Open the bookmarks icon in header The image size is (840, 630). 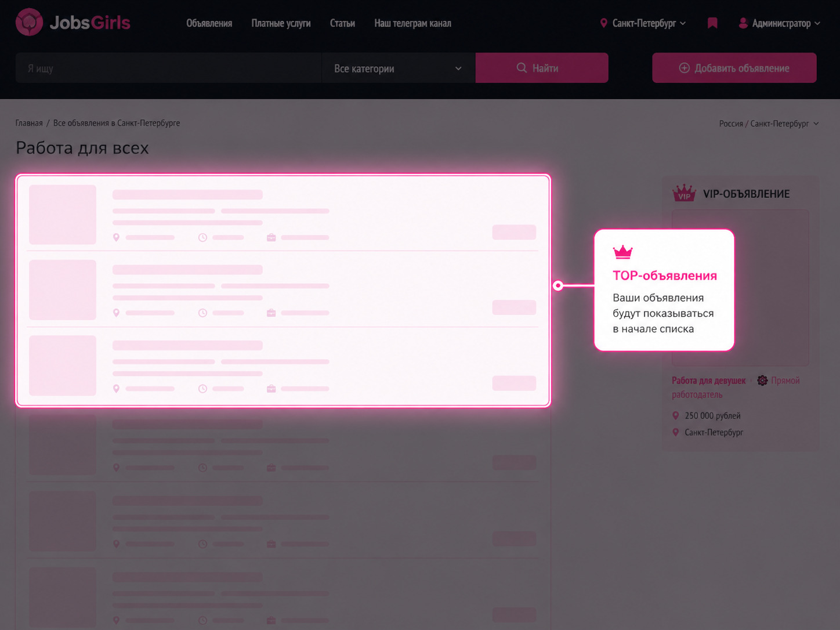click(x=712, y=23)
